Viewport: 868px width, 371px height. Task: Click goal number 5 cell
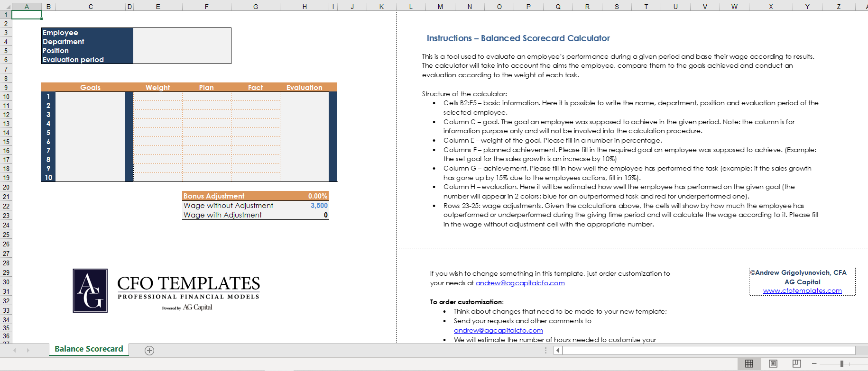[x=48, y=133]
